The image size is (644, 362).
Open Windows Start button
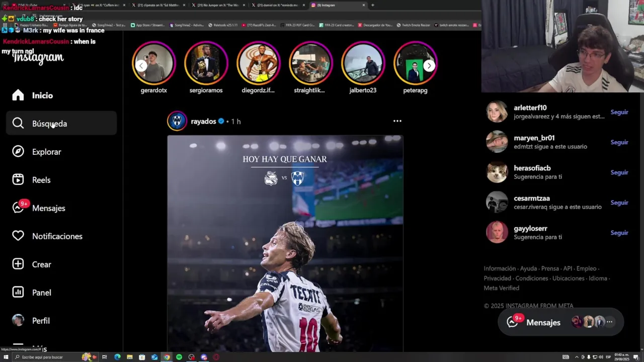tap(6, 357)
